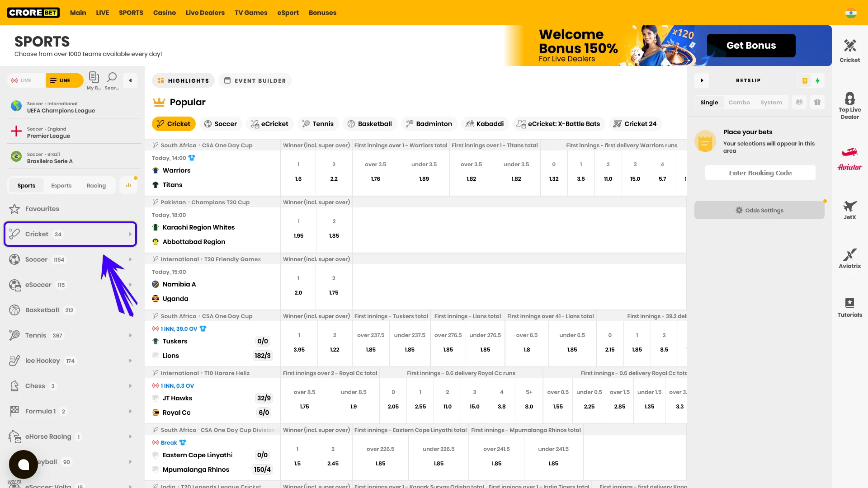
Task: Open the live chat bubble icon
Action: (x=24, y=465)
